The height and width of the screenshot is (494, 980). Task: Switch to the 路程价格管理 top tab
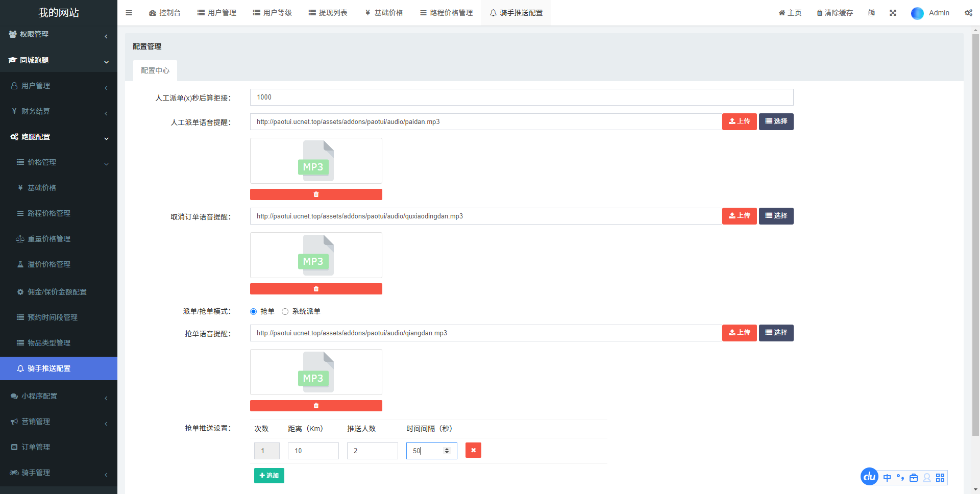coord(447,13)
